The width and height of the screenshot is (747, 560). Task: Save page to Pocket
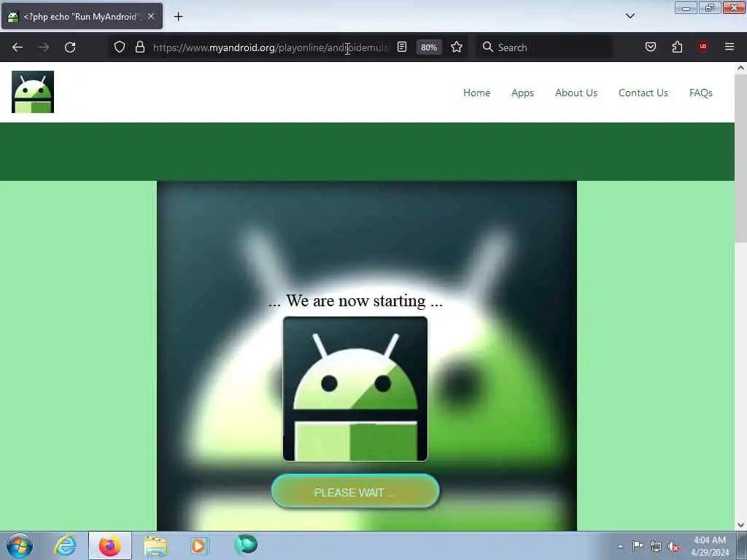coord(650,47)
